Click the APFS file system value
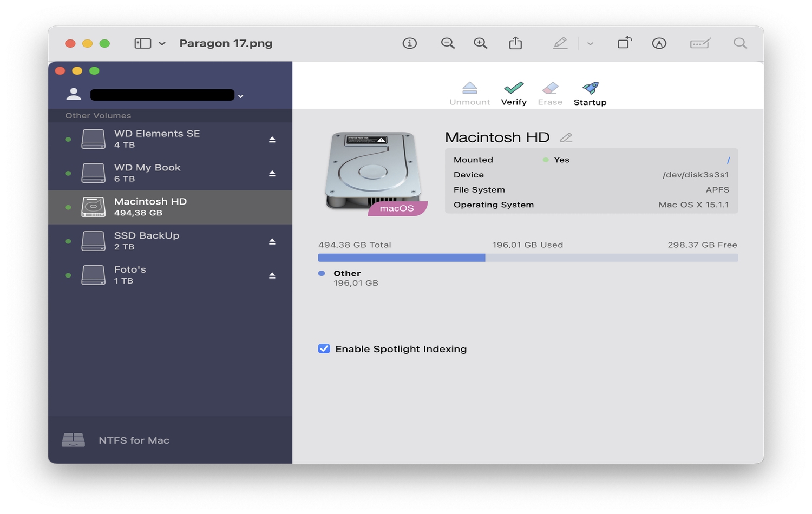The width and height of the screenshot is (812, 514). pos(717,190)
